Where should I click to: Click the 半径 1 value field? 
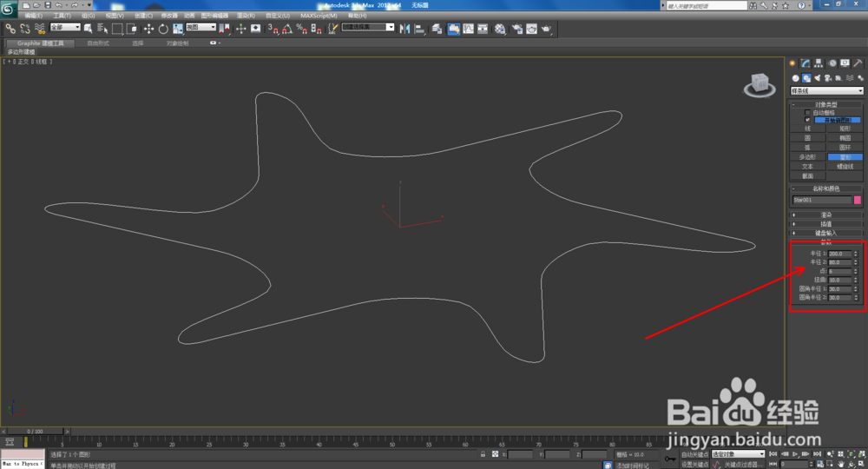pyautogui.click(x=839, y=254)
